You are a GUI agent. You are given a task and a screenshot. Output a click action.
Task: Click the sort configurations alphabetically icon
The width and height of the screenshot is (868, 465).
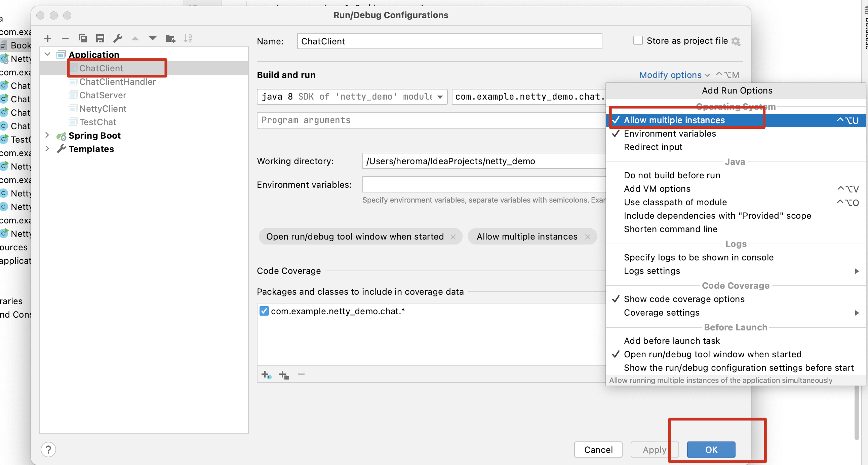[x=188, y=38]
